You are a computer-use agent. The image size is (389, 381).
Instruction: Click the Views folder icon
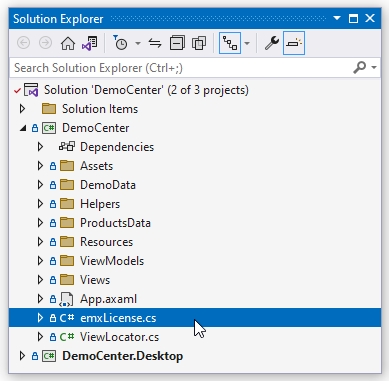coord(67,280)
